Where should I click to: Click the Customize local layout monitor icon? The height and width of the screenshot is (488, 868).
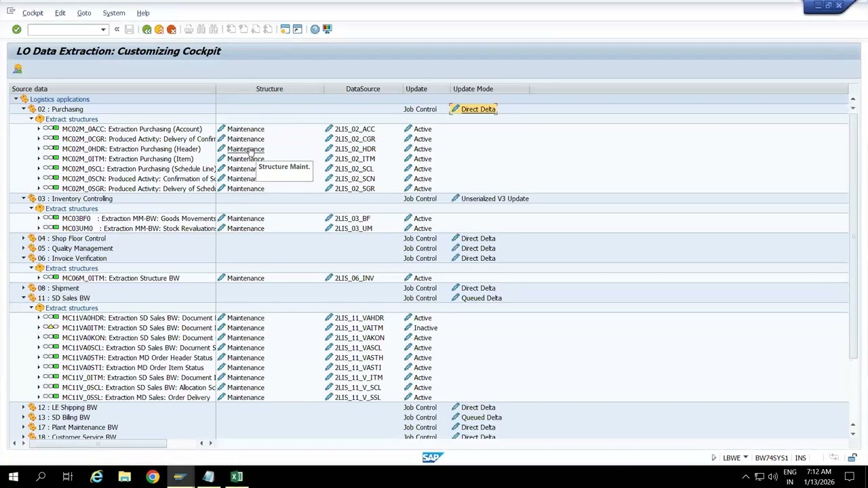(327, 29)
